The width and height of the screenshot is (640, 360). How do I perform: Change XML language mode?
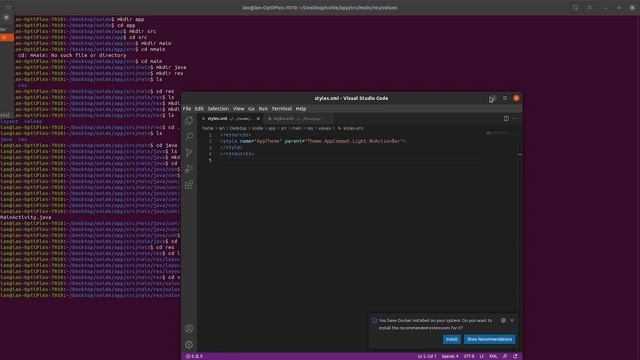pos(493,356)
